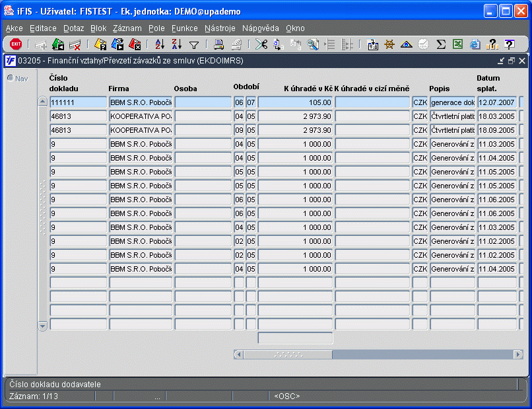Image resolution: width=532 pixels, height=409 pixels.
Task: Click the question mark with orange blocks icon
Action: point(492,44)
